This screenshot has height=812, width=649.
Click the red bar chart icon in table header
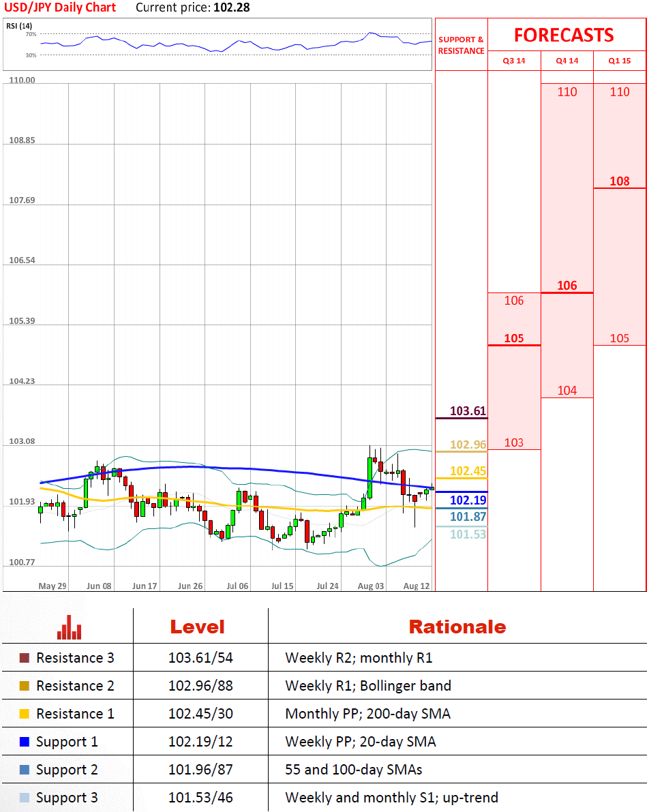(70, 627)
